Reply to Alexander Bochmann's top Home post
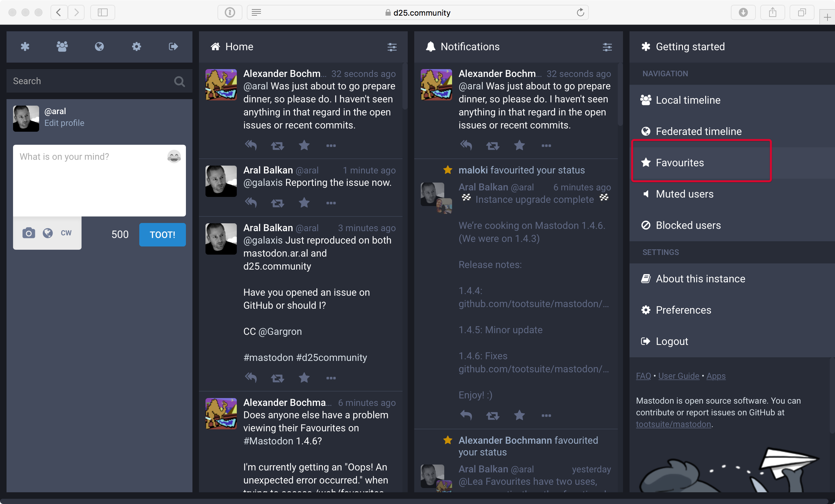 (251, 145)
